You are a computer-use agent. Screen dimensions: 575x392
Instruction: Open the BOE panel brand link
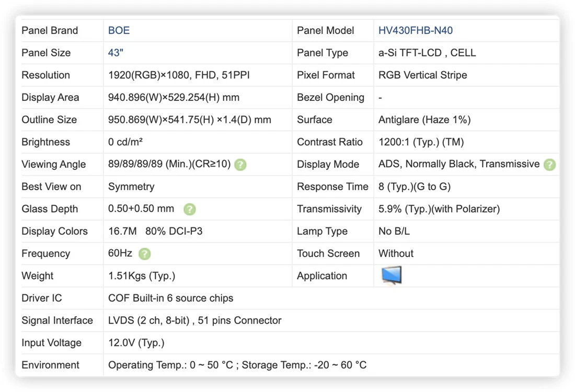[x=119, y=30]
